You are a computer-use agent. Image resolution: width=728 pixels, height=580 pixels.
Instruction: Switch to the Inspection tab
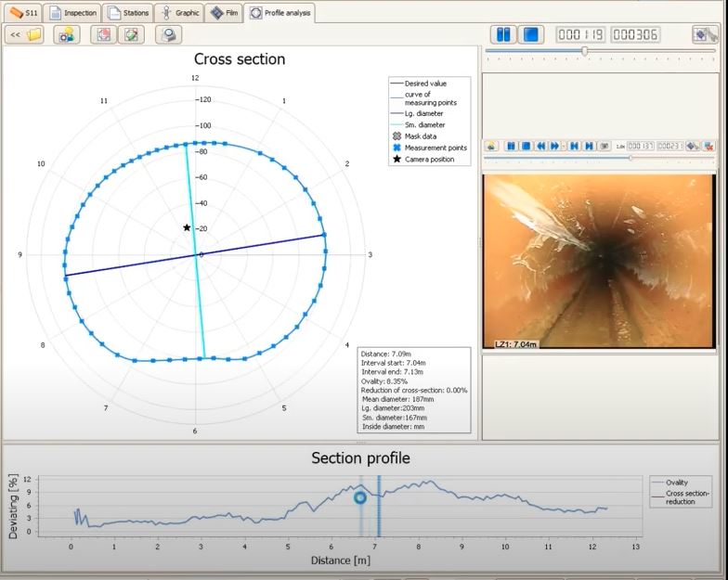click(x=72, y=13)
